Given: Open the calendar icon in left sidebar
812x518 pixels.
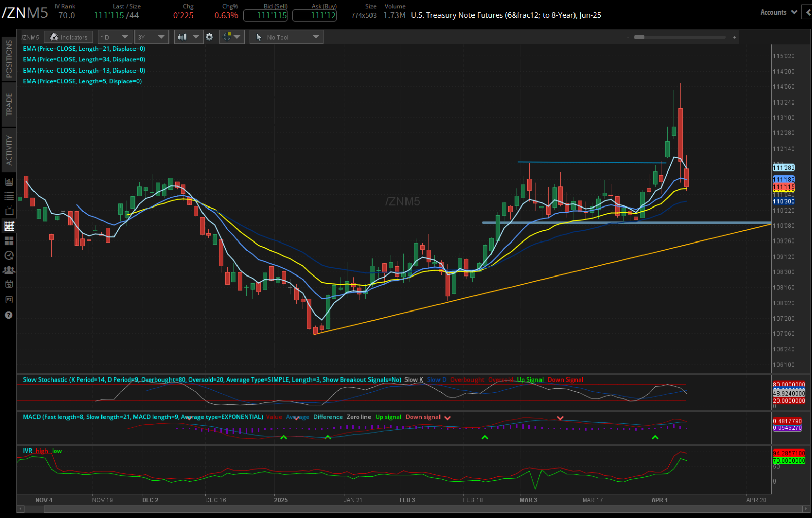Looking at the screenshot, I should [9, 284].
